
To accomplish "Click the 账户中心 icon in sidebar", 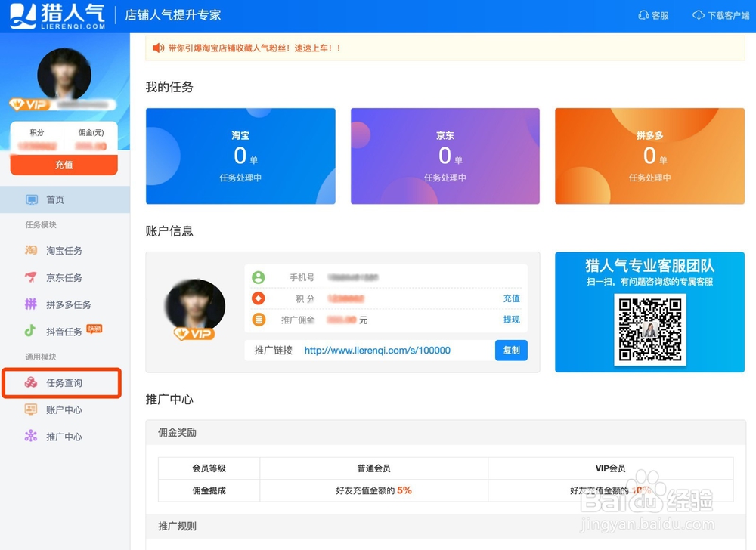I will coord(31,409).
